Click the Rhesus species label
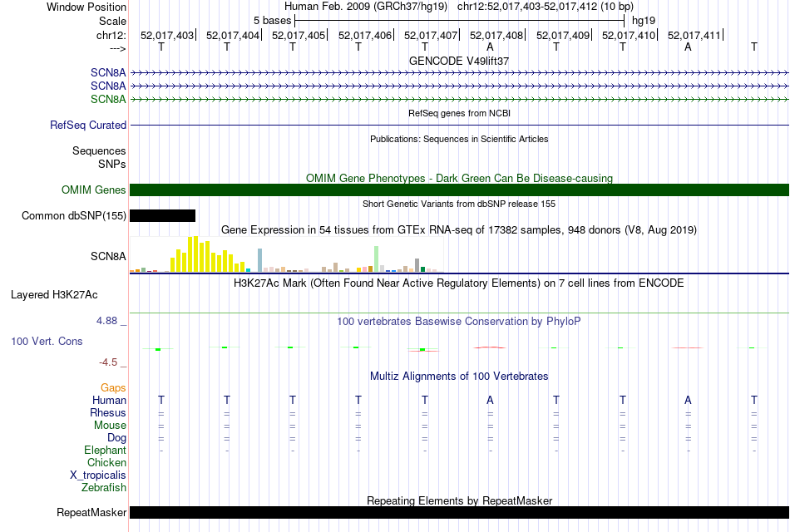The image size is (790, 532). [108, 412]
